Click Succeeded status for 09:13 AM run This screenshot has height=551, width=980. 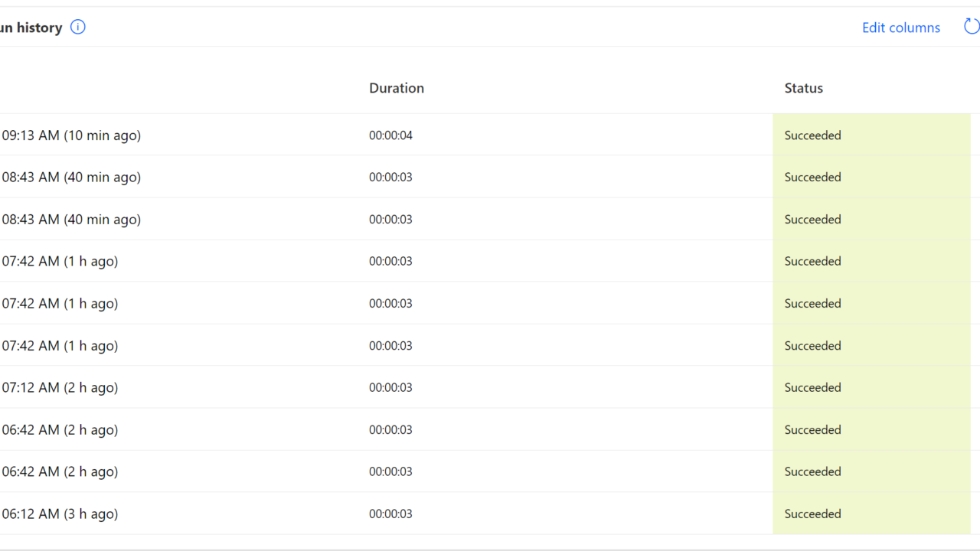tap(812, 135)
